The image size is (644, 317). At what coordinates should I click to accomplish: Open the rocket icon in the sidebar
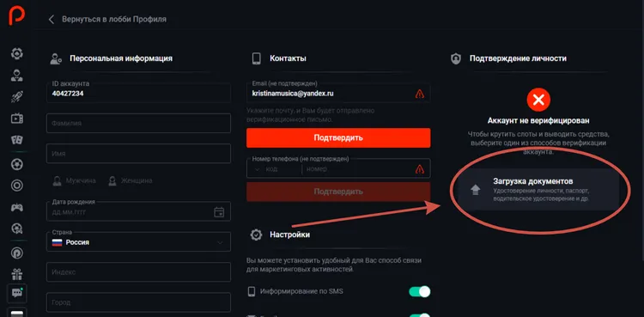tap(17, 97)
